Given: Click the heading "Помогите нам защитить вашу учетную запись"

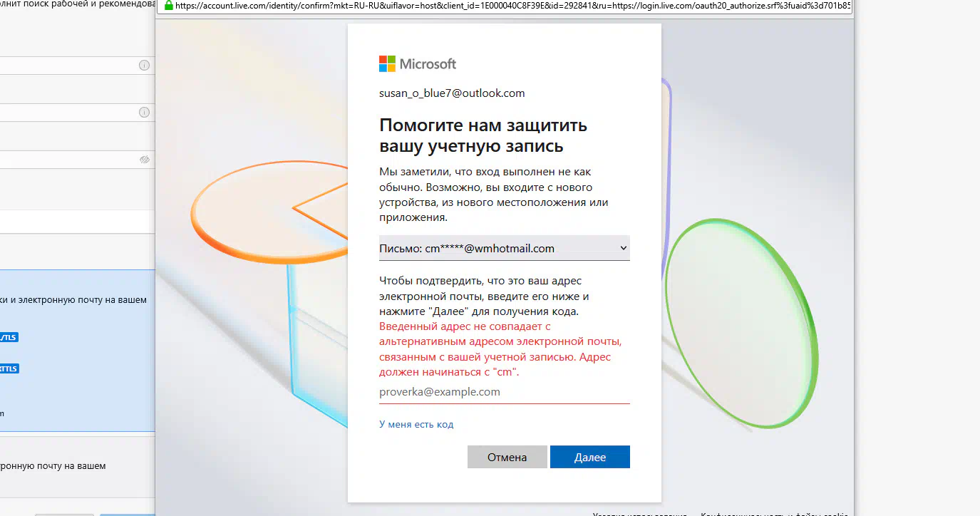Looking at the screenshot, I should (483, 135).
